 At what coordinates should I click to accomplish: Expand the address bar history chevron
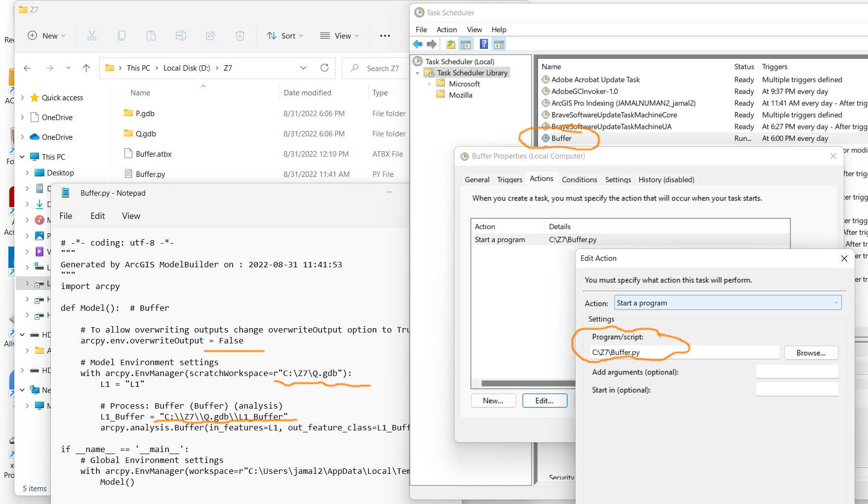coord(303,68)
